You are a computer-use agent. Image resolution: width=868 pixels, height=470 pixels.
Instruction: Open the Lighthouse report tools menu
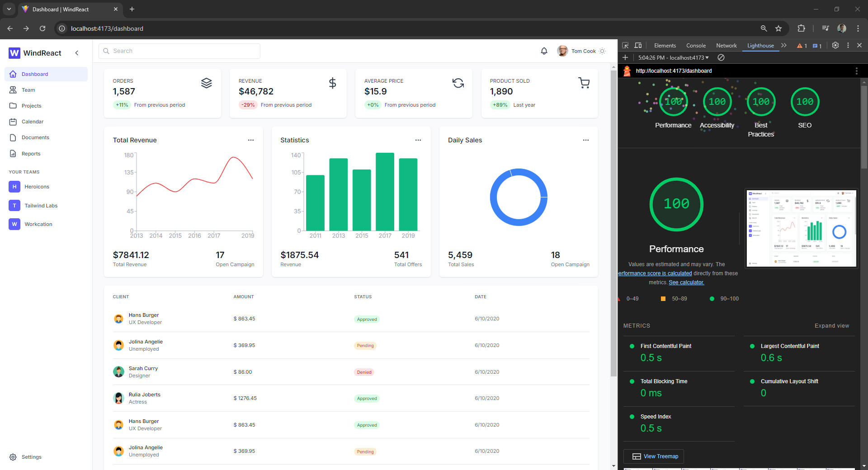pyautogui.click(x=856, y=71)
